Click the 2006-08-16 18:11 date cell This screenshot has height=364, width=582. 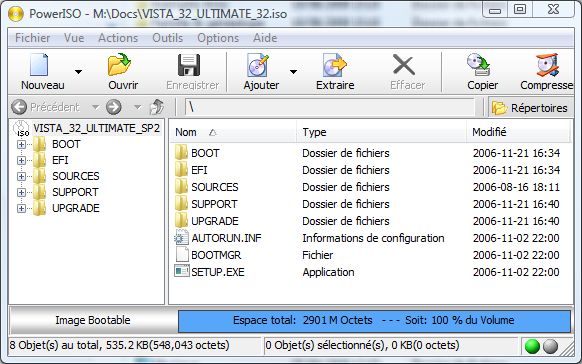(x=516, y=187)
